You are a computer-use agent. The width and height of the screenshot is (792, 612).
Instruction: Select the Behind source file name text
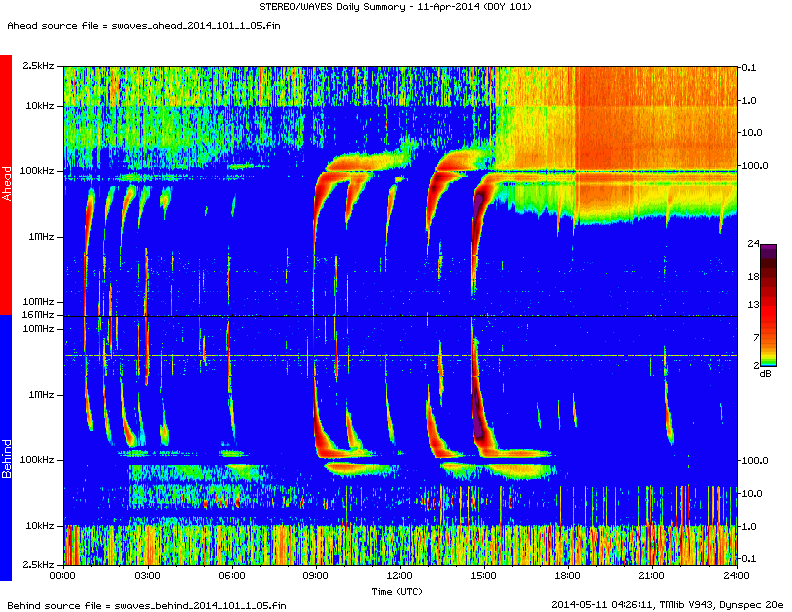point(146,605)
